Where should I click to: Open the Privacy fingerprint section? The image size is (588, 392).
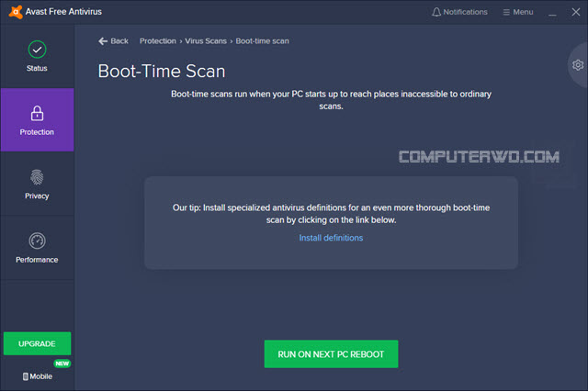[x=37, y=184]
